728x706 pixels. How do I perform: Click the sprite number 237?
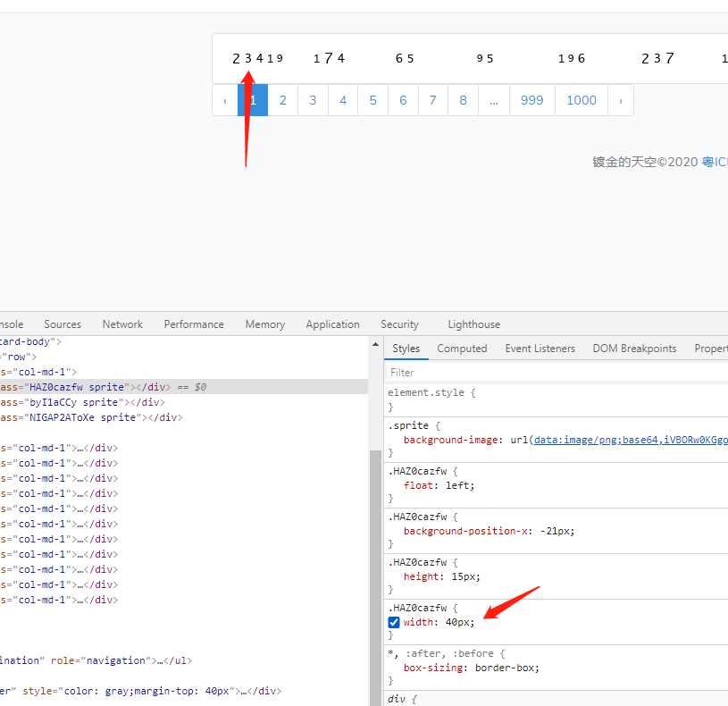tap(657, 58)
